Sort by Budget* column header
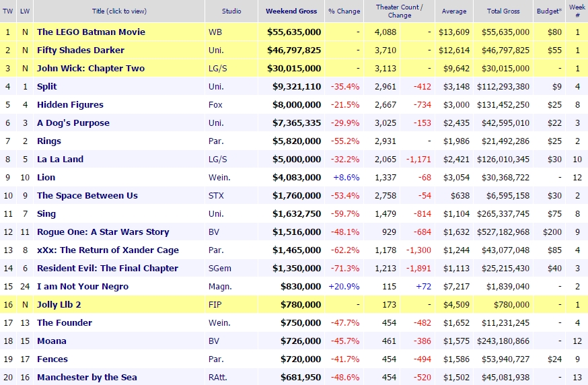The height and width of the screenshot is (385, 588). (x=549, y=11)
